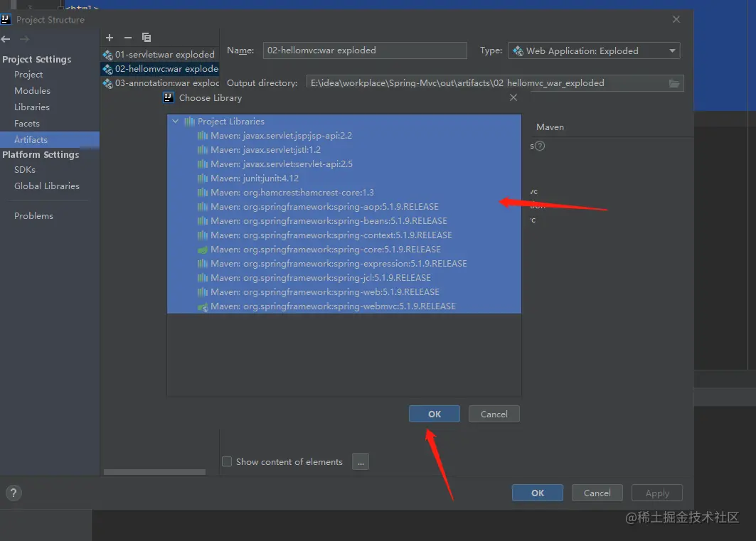Open the Project settings page

point(28,75)
